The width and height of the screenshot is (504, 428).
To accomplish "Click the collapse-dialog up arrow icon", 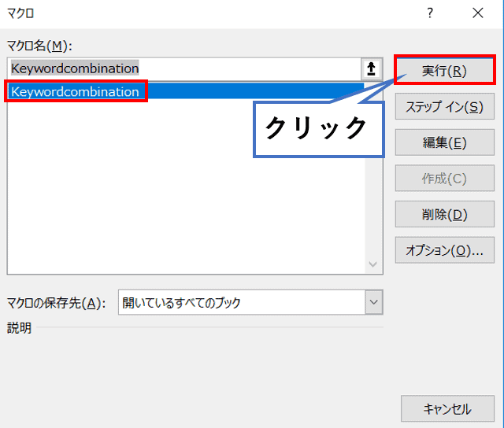I will [371, 68].
